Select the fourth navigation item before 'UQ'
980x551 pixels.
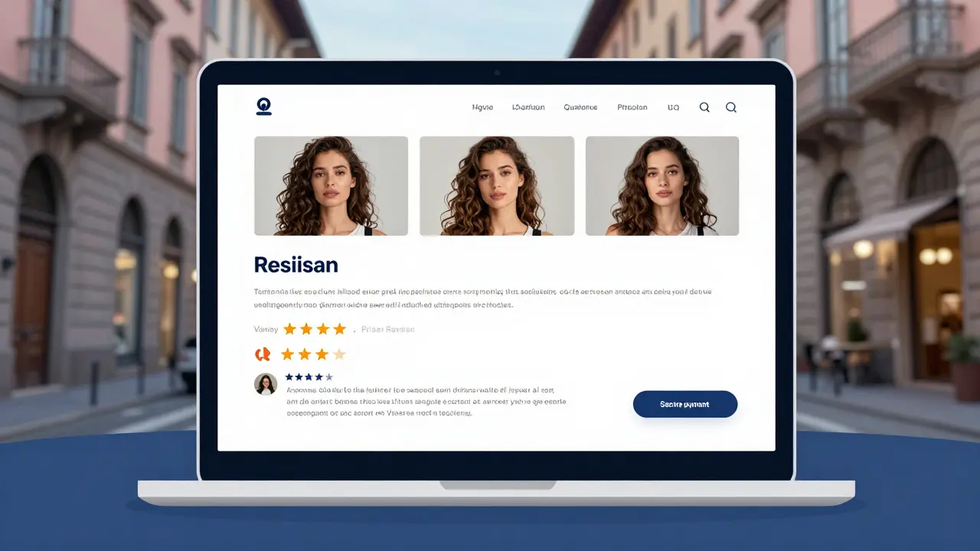pyautogui.click(x=632, y=108)
